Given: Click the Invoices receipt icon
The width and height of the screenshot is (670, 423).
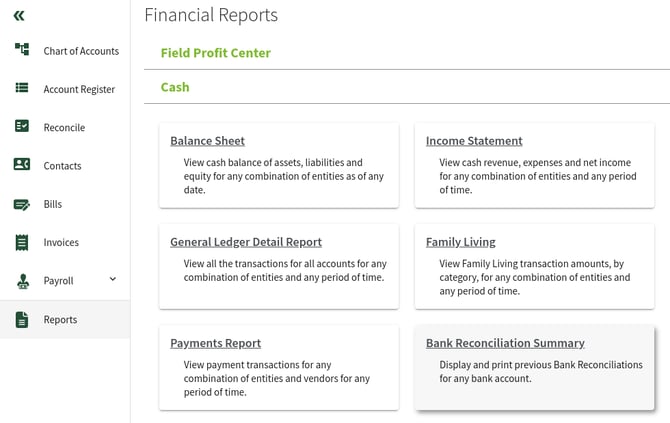Looking at the screenshot, I should [22, 242].
